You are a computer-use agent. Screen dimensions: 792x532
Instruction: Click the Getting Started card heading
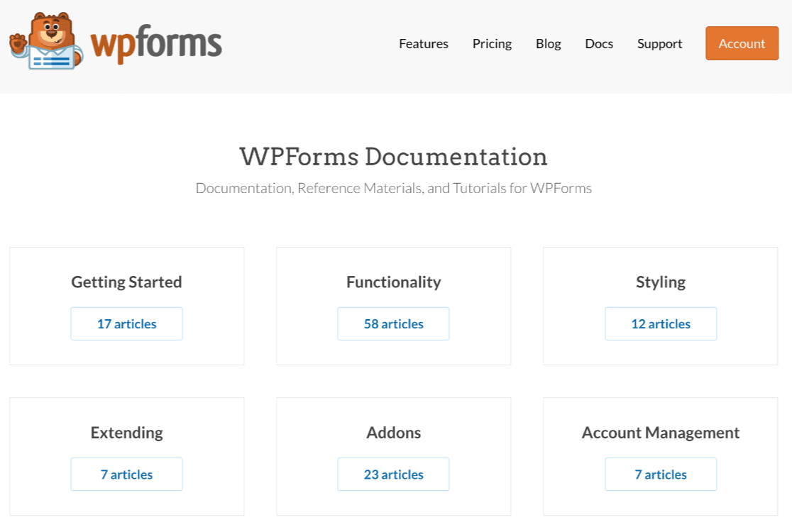click(126, 282)
